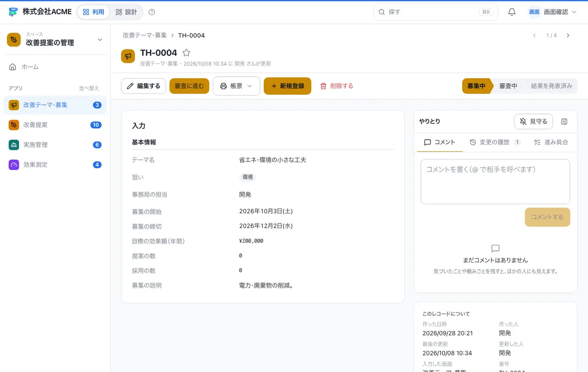Click the 省エネ·環境の小さな工夫 theme name
This screenshot has width=588, height=372.
[x=272, y=160]
